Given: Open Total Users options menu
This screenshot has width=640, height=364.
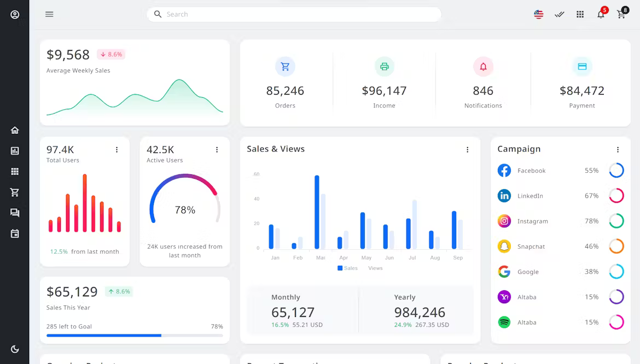Looking at the screenshot, I should coord(117,150).
